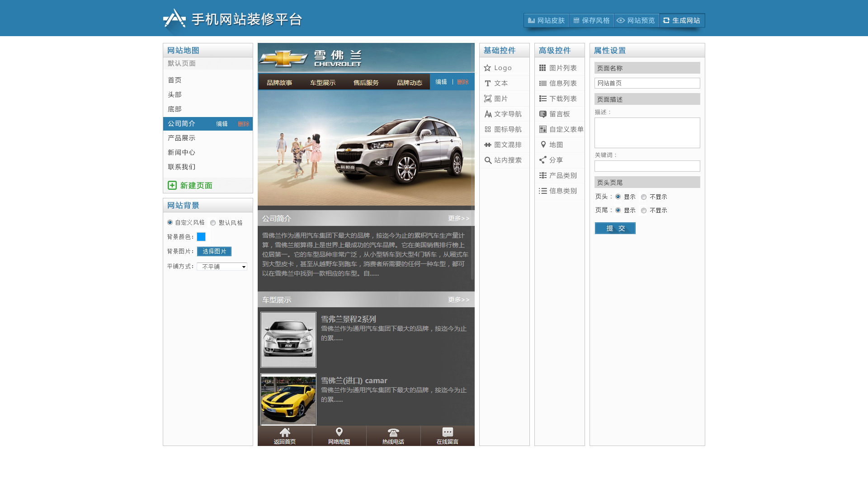The height and width of the screenshot is (488, 868).
Task: Add the 图文混排 mixed layout widget
Action: coord(504,145)
